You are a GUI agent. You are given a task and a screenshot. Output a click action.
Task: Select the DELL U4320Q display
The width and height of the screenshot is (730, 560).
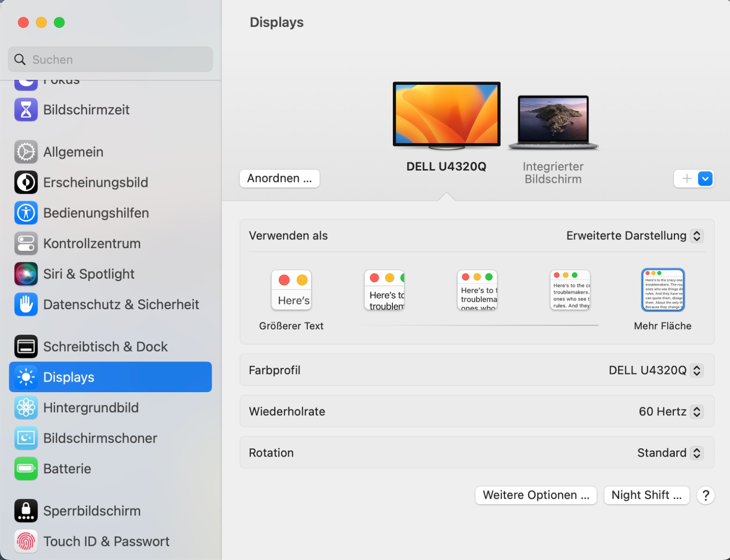(x=446, y=114)
